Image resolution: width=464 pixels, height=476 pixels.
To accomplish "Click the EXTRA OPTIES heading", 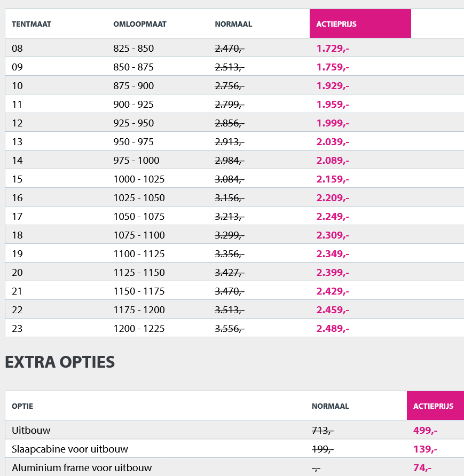I will (60, 362).
